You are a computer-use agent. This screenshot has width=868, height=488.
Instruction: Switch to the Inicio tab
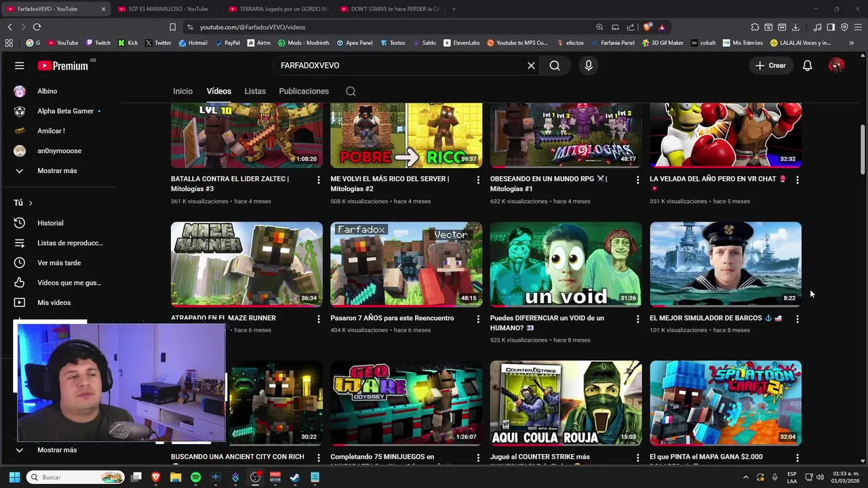pos(182,91)
